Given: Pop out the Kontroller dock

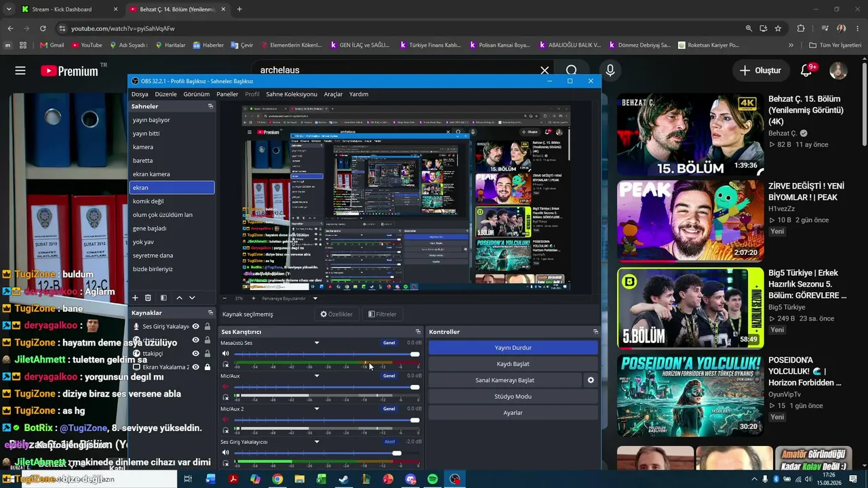Looking at the screenshot, I should click(595, 332).
